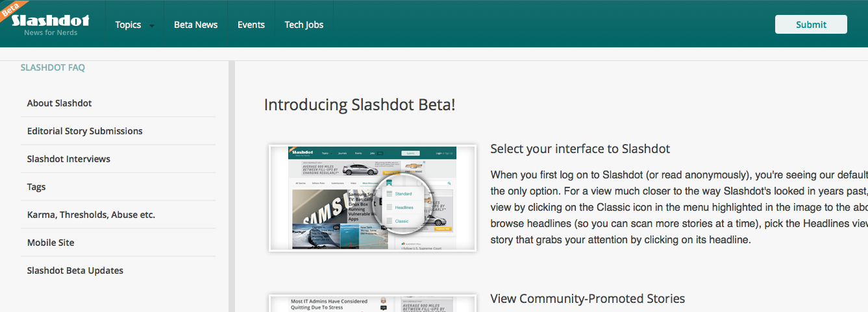Select Editorial Story Submissions in sidebar
Viewport: 868px width, 312px height.
point(84,131)
